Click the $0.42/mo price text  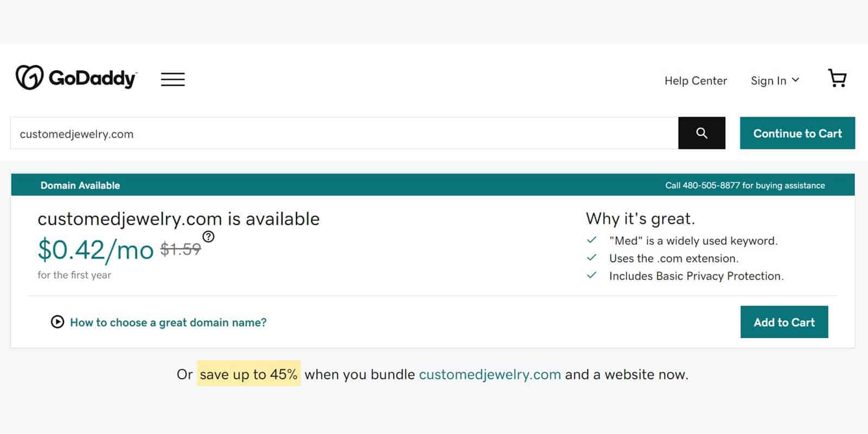pos(95,250)
